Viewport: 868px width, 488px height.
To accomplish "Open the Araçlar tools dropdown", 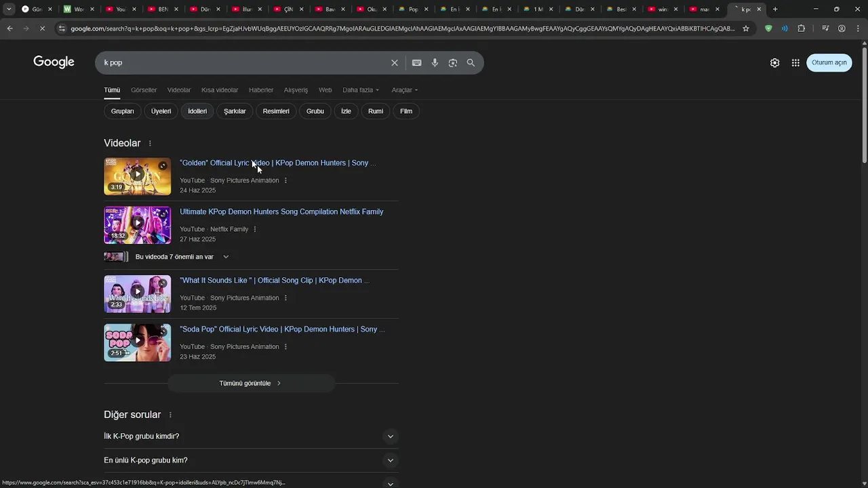I will click(405, 89).
